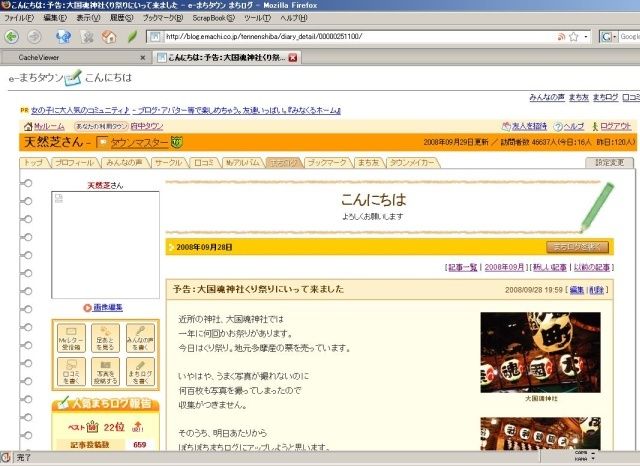Click the Stop loading icon
640x466 pixels.
87,37
